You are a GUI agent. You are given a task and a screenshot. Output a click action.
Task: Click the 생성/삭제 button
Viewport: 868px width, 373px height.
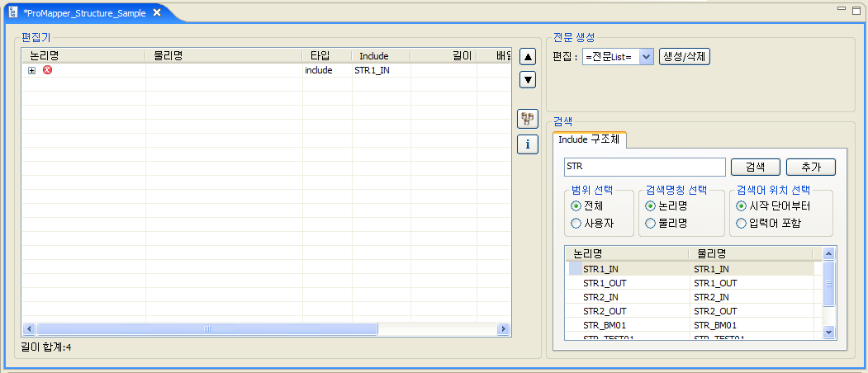click(684, 56)
